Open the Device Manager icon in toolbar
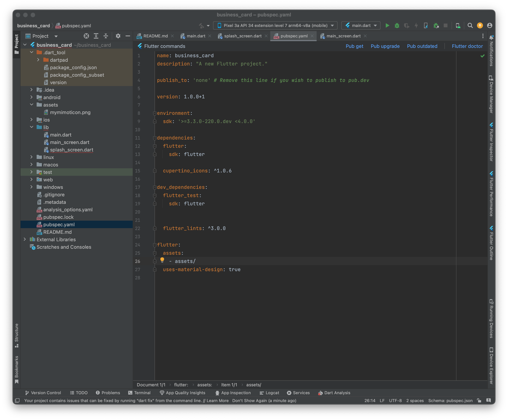This screenshot has height=420, width=508. (458, 25)
